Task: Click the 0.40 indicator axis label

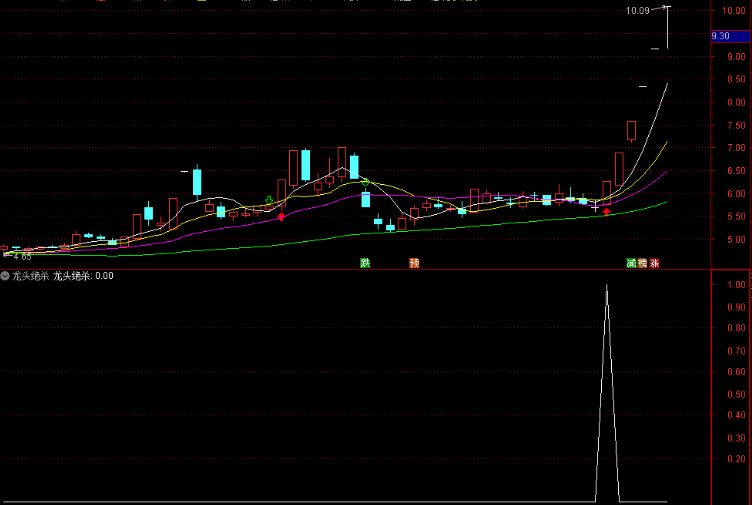Action: (736, 415)
